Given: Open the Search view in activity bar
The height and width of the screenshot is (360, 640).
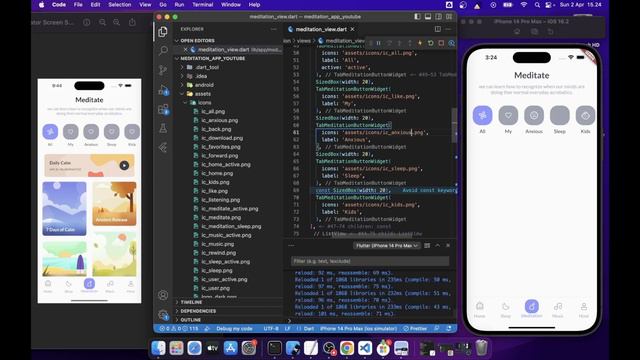Looking at the screenshot, I should point(163,51).
